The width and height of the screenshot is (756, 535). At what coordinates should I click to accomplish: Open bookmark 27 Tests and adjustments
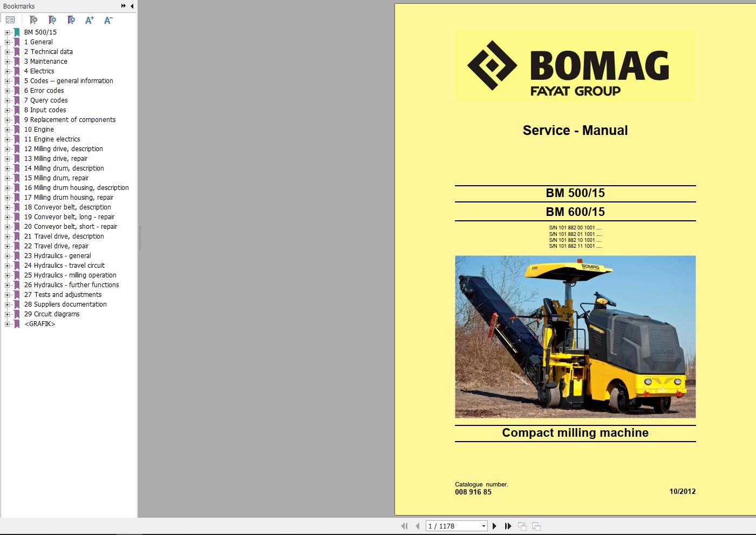point(63,295)
